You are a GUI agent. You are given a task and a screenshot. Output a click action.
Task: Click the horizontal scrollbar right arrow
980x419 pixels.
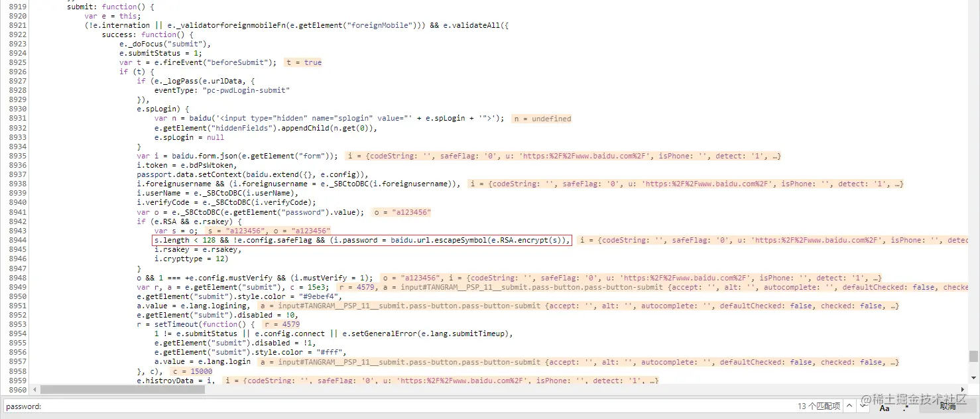pyautogui.click(x=964, y=390)
